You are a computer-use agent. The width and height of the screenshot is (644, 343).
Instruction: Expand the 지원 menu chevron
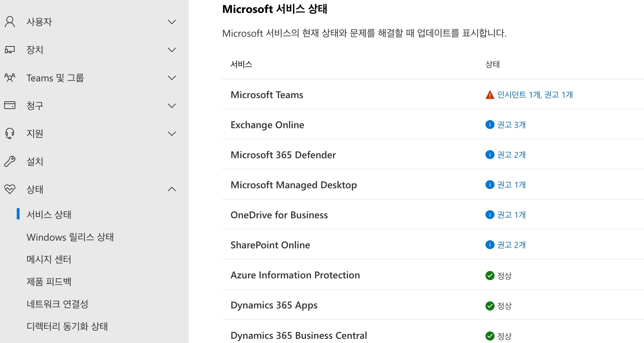coord(171,134)
